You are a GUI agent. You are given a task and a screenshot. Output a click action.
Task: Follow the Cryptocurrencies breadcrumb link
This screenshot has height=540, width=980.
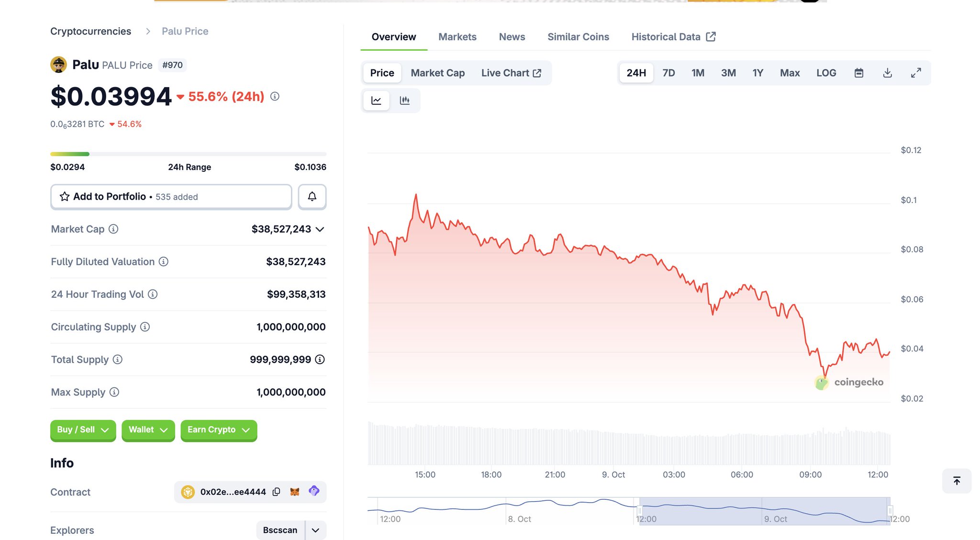pos(90,31)
